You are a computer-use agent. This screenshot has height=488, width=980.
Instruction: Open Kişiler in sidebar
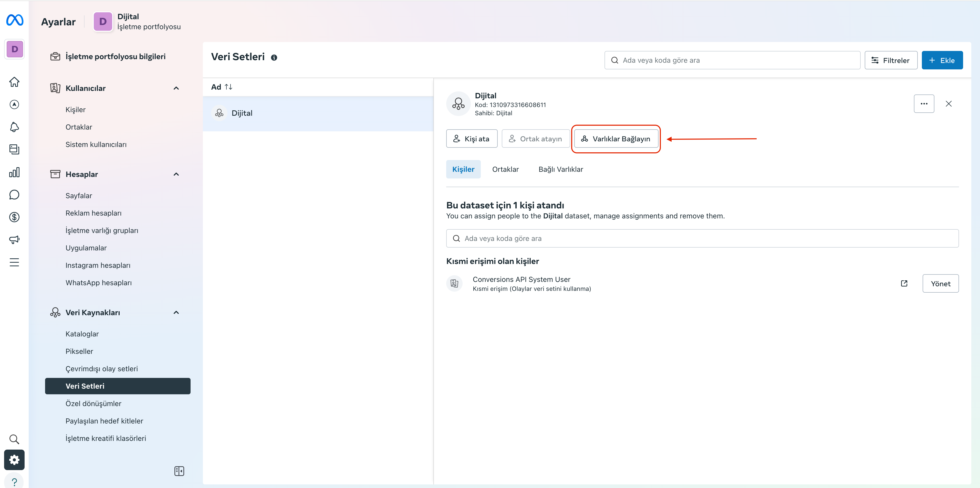click(x=75, y=110)
